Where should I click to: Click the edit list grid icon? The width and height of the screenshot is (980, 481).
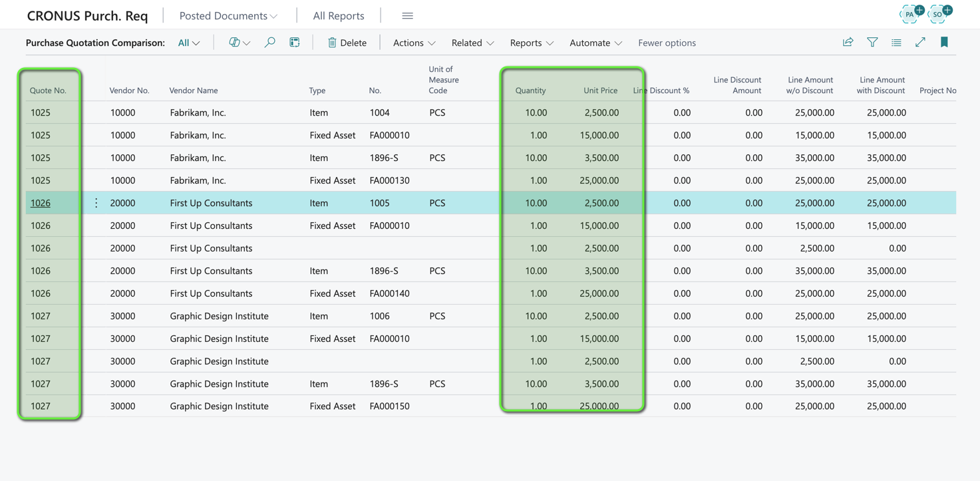[295, 43]
